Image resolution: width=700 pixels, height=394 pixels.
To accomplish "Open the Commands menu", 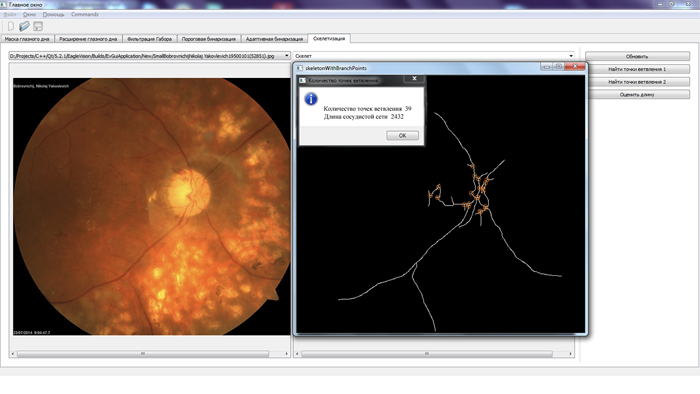I will click(x=85, y=14).
